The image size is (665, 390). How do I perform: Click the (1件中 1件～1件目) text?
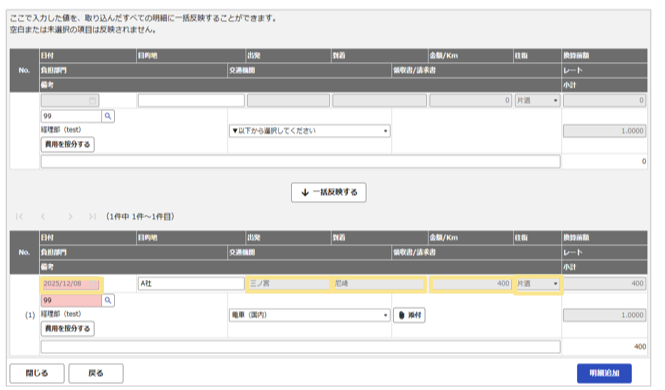pyautogui.click(x=140, y=217)
